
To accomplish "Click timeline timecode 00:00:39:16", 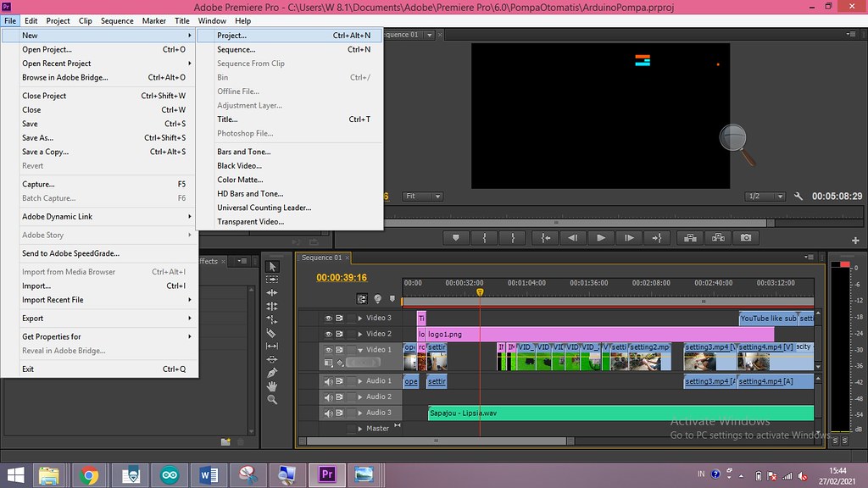I will (342, 278).
